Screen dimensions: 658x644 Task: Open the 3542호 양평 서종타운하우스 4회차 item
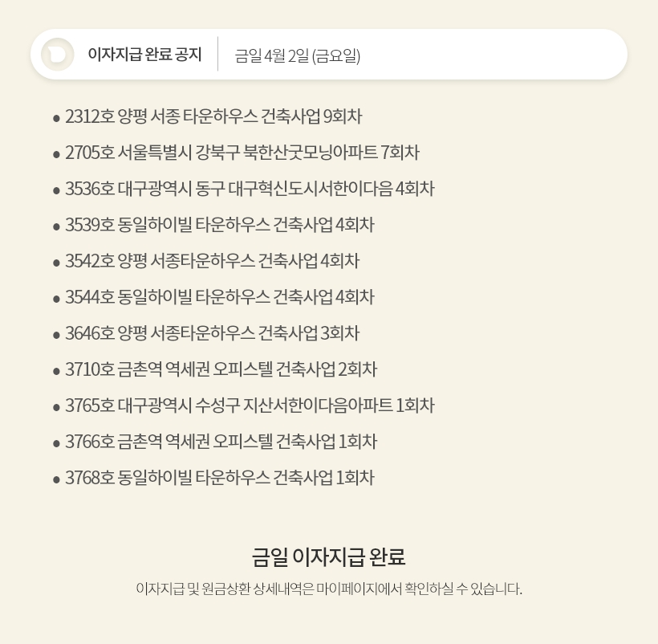[x=212, y=262]
